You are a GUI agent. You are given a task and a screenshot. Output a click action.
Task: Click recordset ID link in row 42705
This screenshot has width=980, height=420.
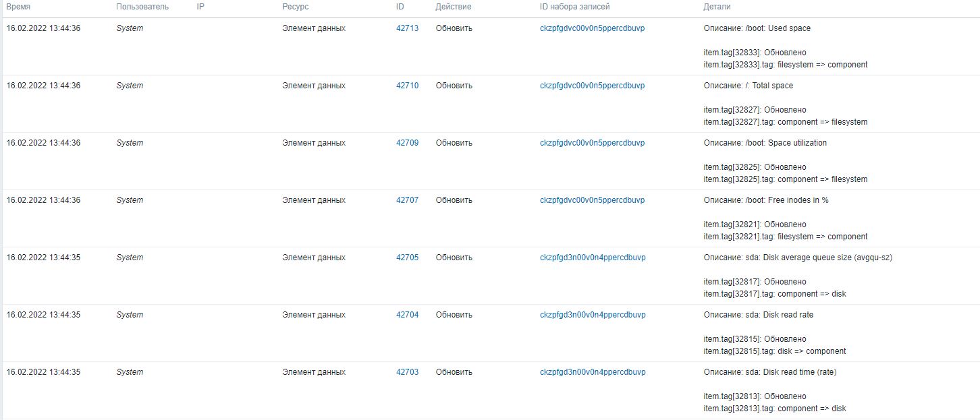593,258
